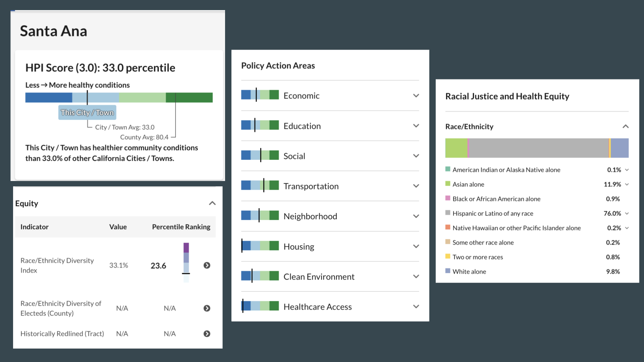Click the American Indian legend swatch
644x362 pixels.
tap(448, 169)
